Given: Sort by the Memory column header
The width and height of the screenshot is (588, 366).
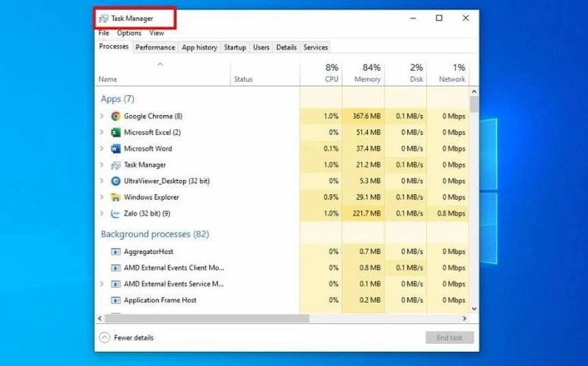Looking at the screenshot, I should pos(363,74).
